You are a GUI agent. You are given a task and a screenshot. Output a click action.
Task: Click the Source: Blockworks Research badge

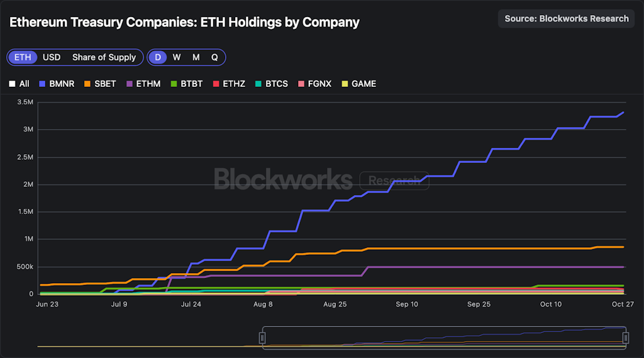[566, 18]
